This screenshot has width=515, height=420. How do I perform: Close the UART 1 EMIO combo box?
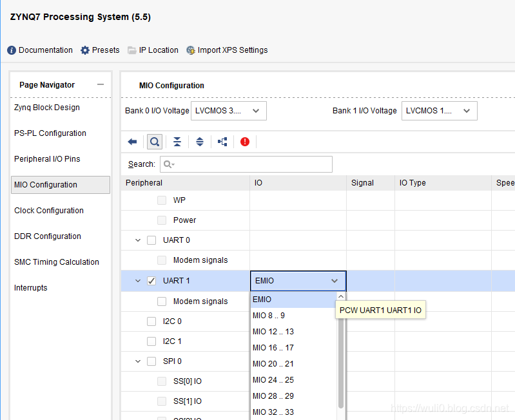point(298,281)
